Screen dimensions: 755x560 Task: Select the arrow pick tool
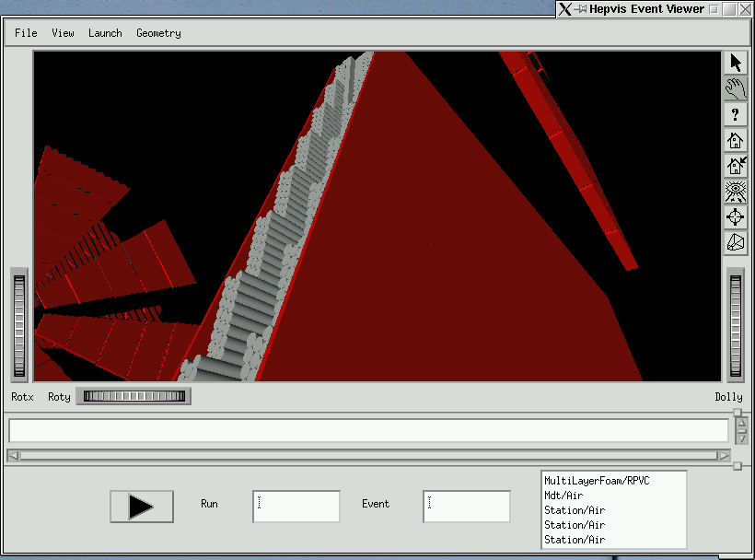(x=736, y=63)
